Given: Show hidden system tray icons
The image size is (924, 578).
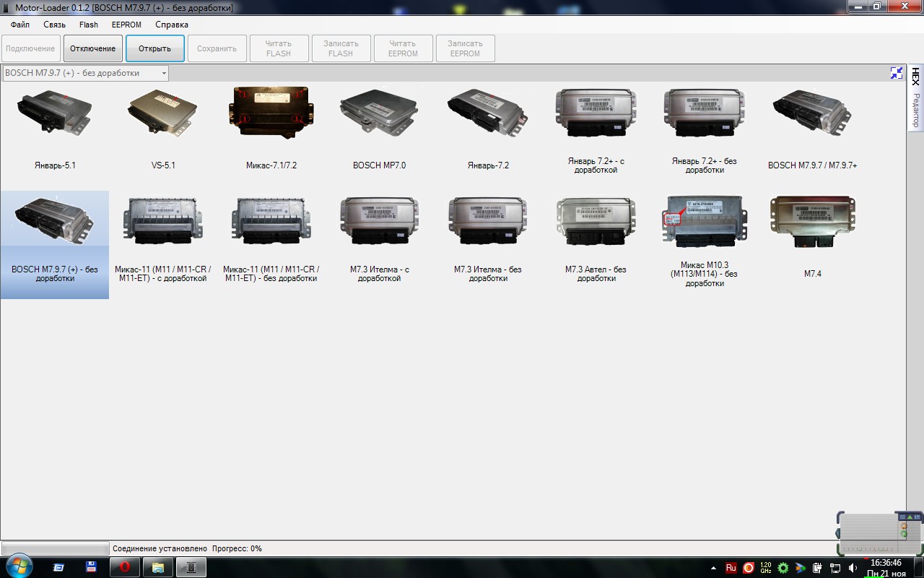Looking at the screenshot, I should (x=714, y=568).
